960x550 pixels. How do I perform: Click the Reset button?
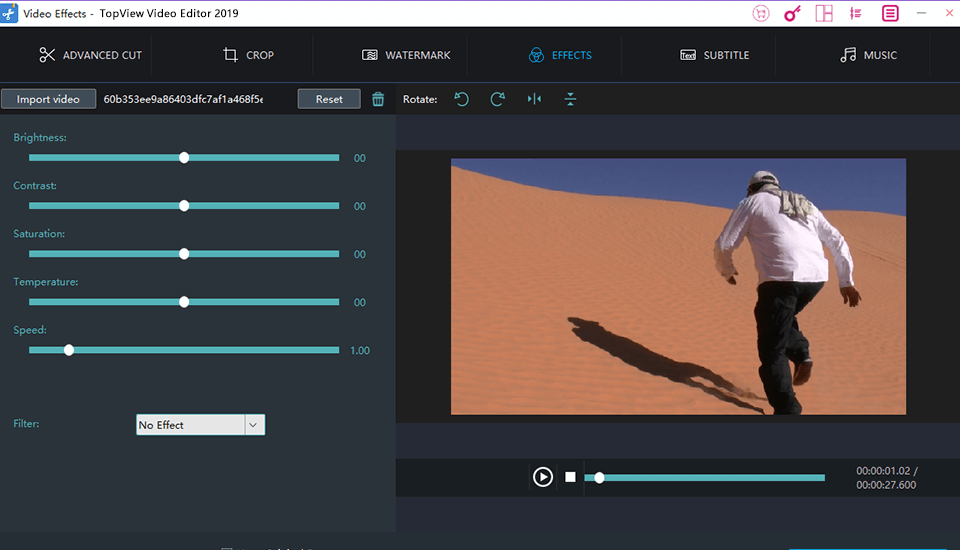coord(329,99)
